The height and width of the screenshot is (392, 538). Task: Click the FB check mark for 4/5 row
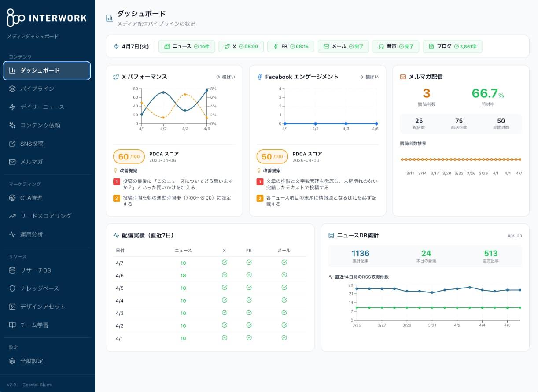coord(249,288)
